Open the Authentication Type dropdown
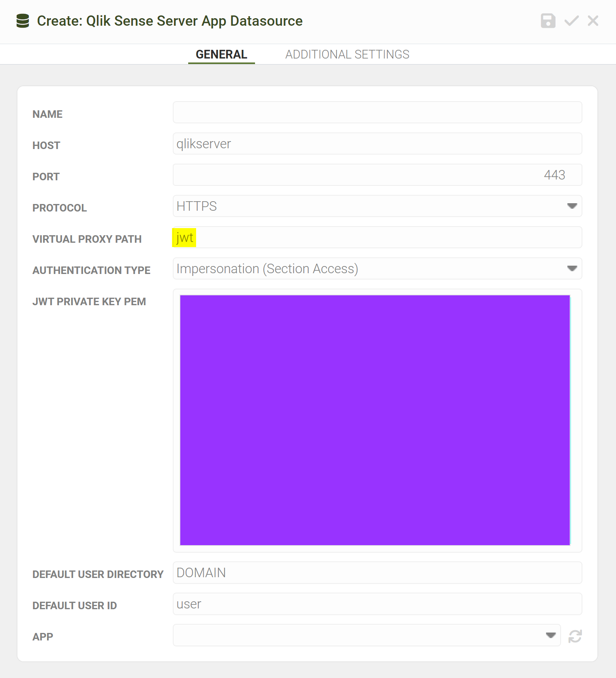 [x=377, y=268]
